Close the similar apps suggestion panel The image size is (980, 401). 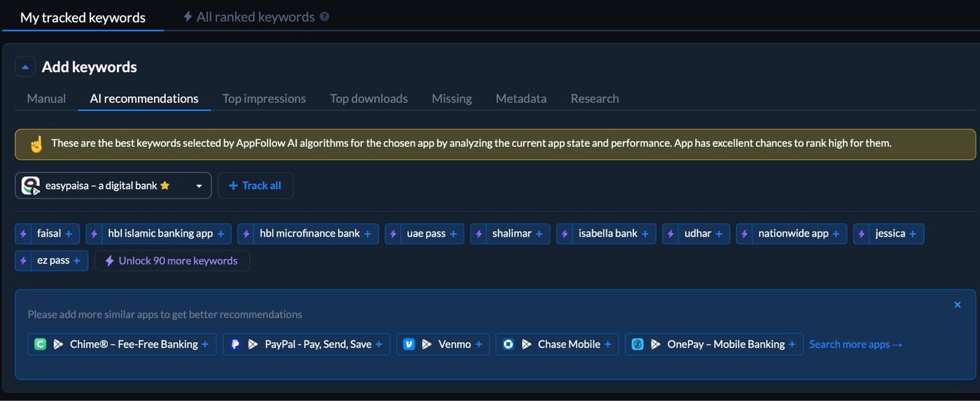[x=958, y=304]
